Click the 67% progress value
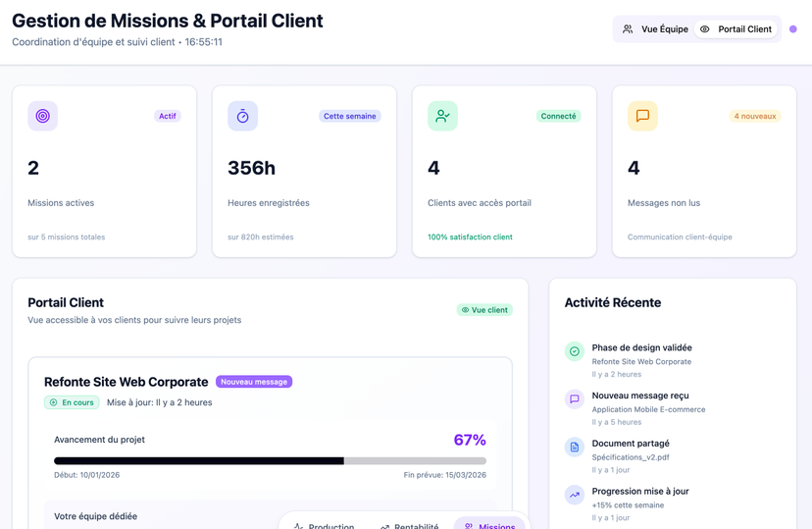812x529 pixels. pyautogui.click(x=470, y=440)
